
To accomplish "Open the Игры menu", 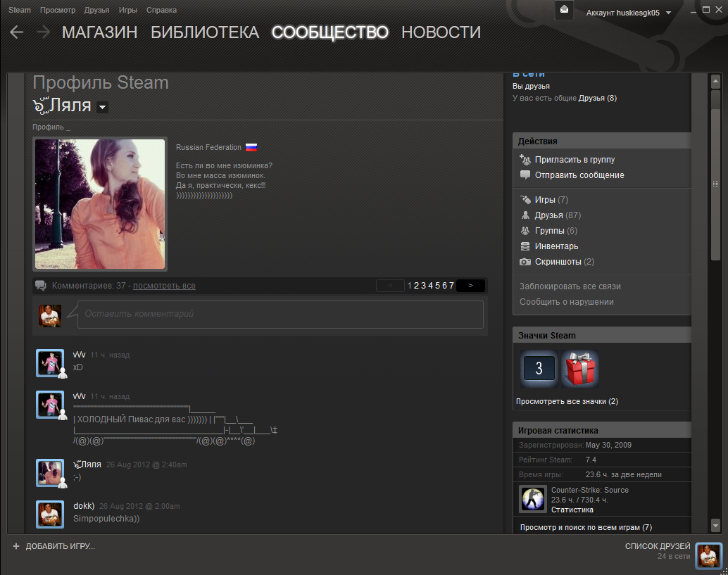I will (127, 10).
